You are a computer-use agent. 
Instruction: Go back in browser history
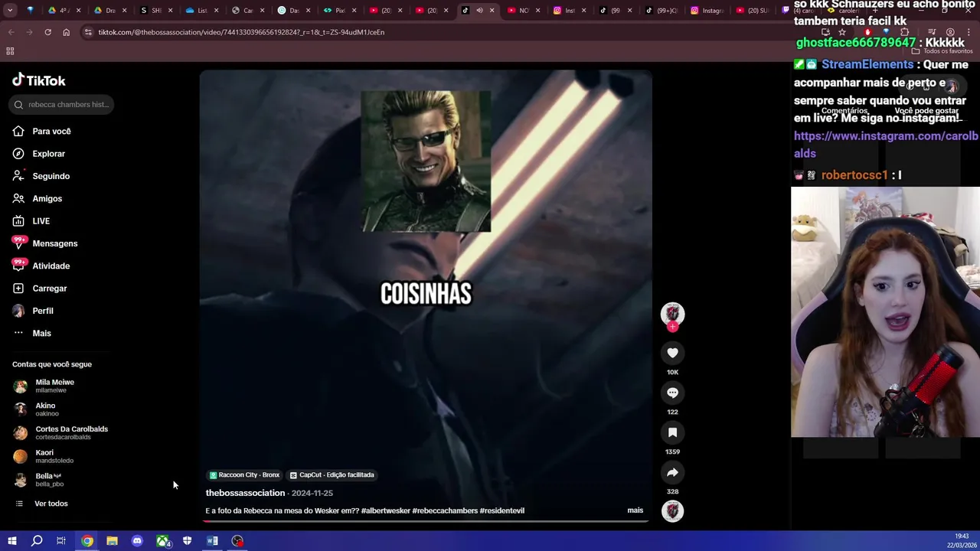[x=11, y=32]
